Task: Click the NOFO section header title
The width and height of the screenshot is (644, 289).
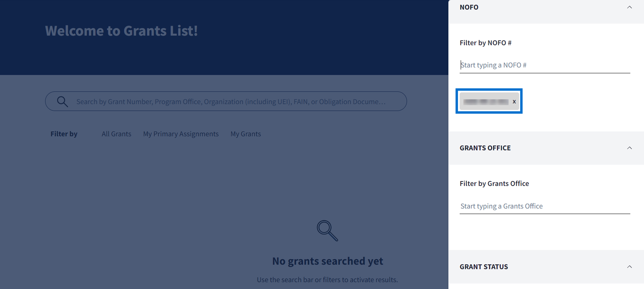Action: tap(469, 7)
